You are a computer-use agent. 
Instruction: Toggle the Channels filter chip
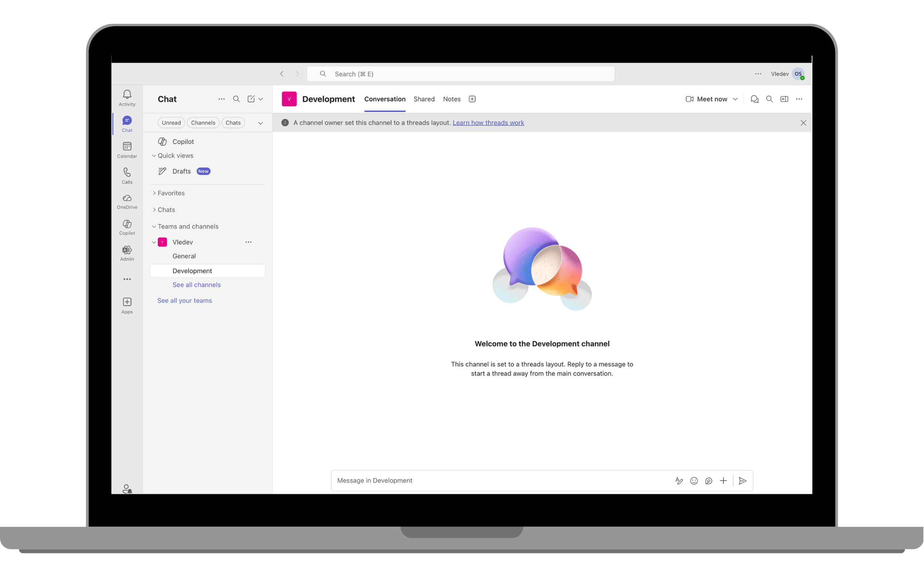(x=203, y=123)
